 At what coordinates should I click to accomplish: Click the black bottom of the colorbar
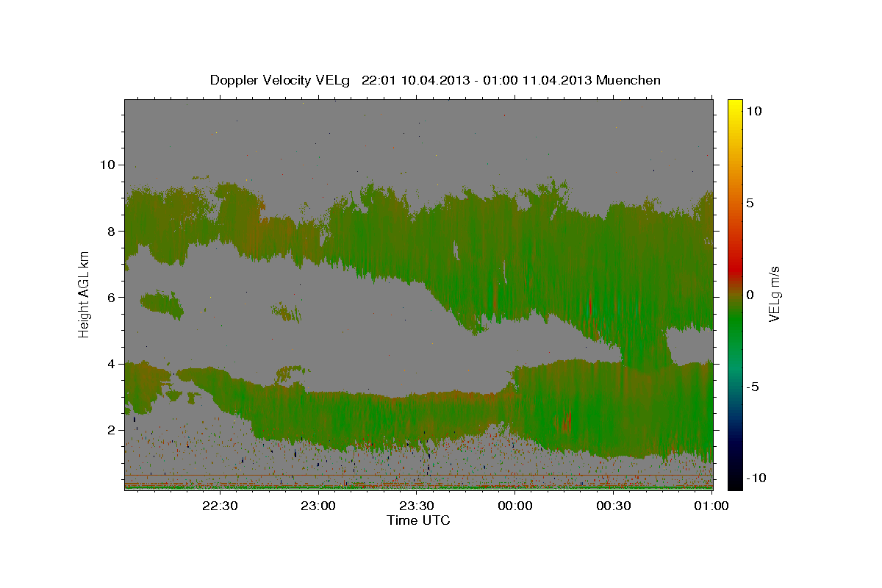click(735, 481)
